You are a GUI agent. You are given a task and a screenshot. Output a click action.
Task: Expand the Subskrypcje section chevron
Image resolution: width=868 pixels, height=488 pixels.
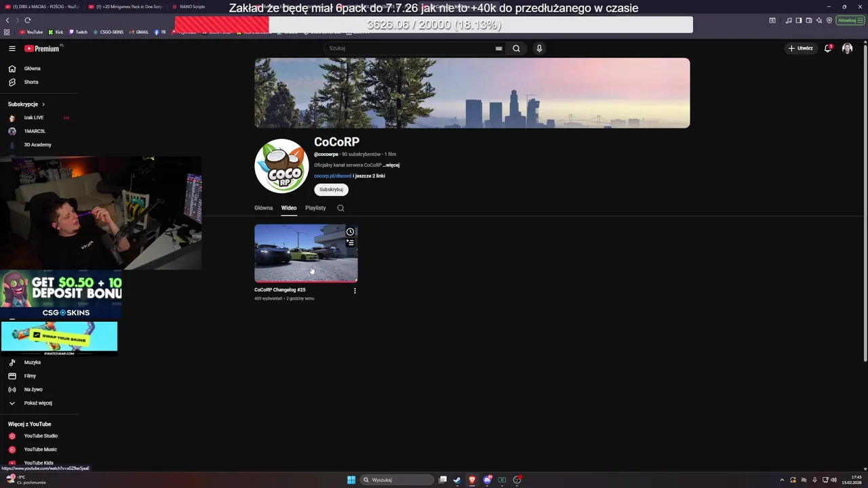tap(43, 104)
